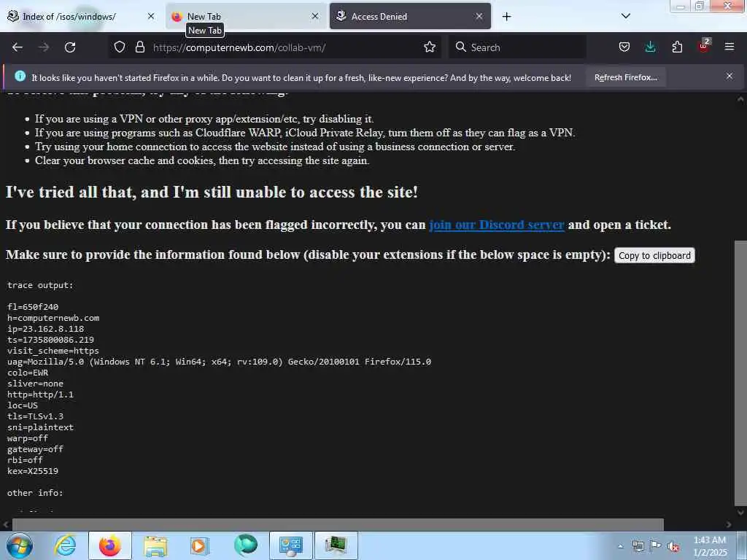Open Windows Explorer folder from taskbar
The width and height of the screenshot is (747, 560).
(x=155, y=545)
